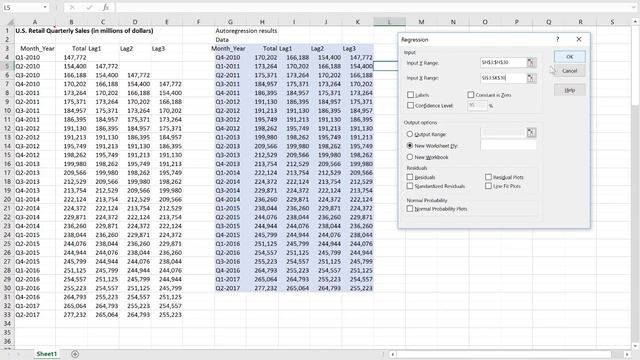Enable the Labels checkbox
640x360 pixels.
(x=410, y=95)
